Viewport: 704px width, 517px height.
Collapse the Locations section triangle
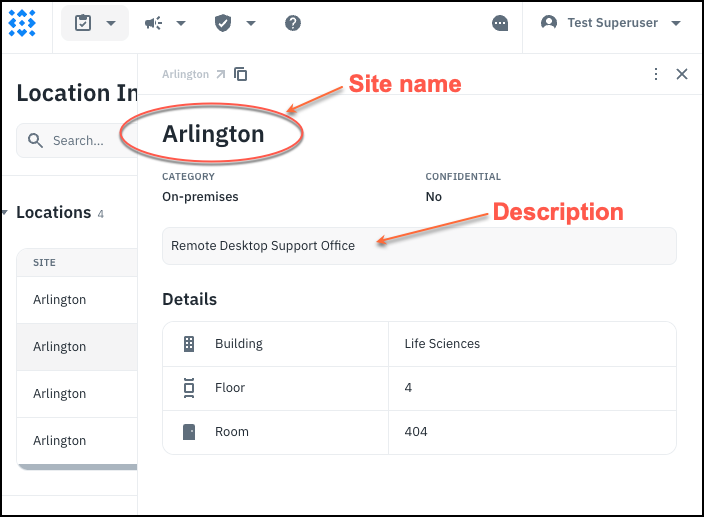coord(5,213)
